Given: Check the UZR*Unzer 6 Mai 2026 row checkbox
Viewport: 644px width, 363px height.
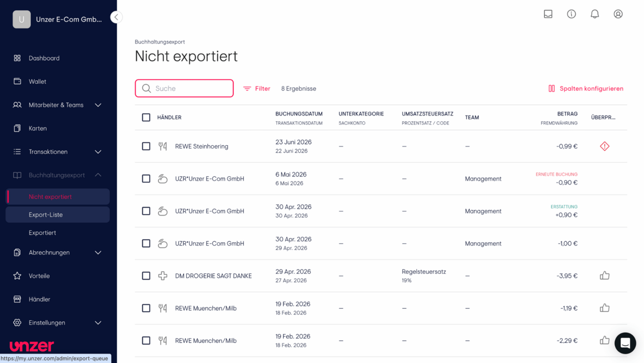Looking at the screenshot, I should click(146, 178).
